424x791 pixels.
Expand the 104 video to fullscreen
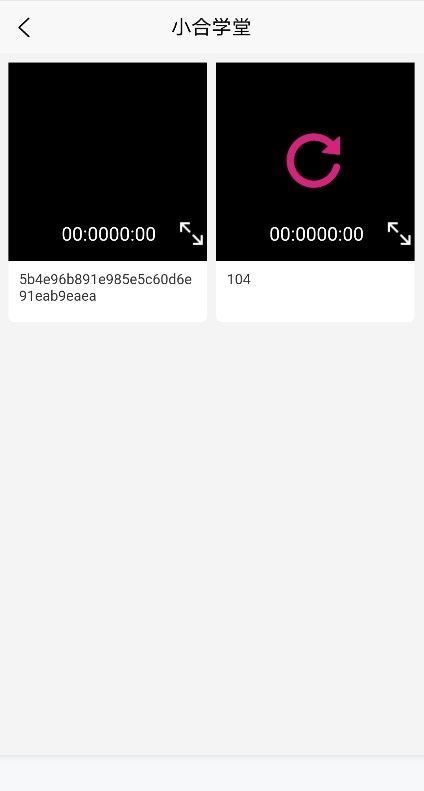click(399, 234)
